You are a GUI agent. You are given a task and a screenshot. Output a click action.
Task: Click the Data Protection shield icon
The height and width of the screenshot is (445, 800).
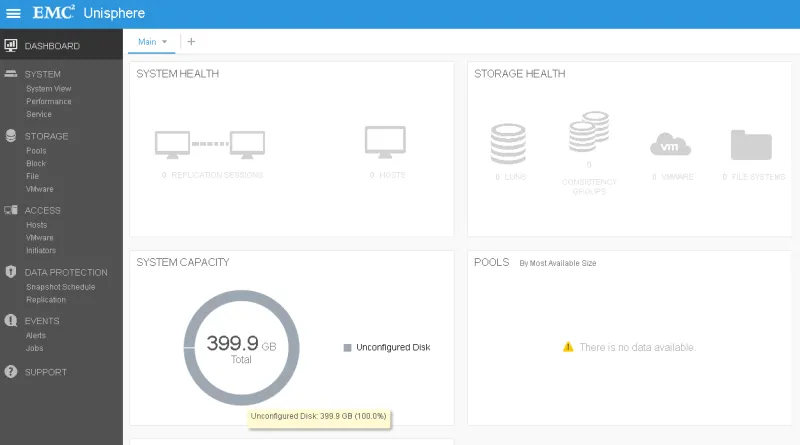[x=11, y=271]
